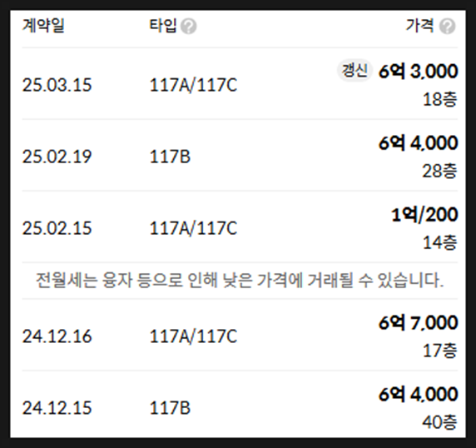This screenshot has height=448, width=476.
Task: Select the 25.03.15 contract date
Action: pos(57,85)
